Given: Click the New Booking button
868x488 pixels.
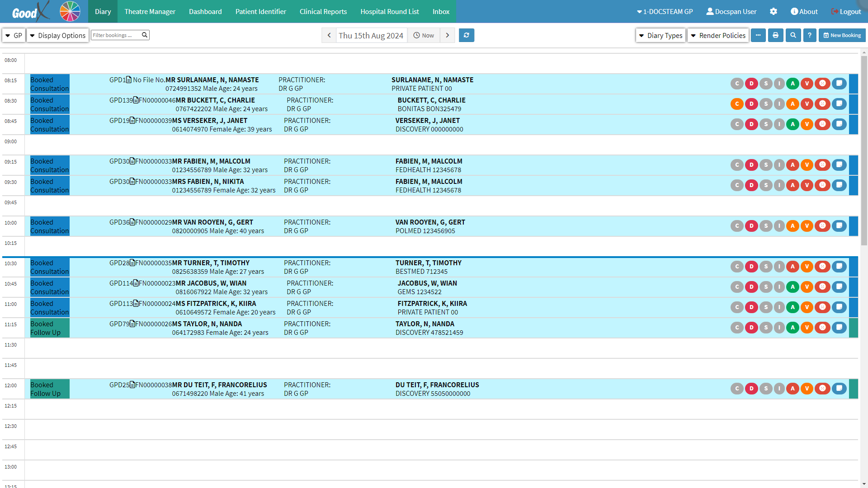Looking at the screenshot, I should 842,35.
